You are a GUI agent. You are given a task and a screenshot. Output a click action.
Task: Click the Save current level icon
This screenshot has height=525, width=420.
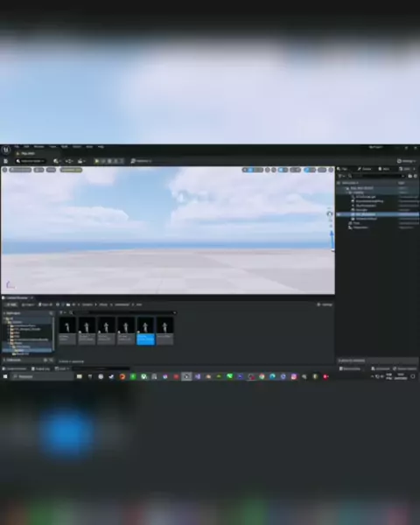click(5, 161)
